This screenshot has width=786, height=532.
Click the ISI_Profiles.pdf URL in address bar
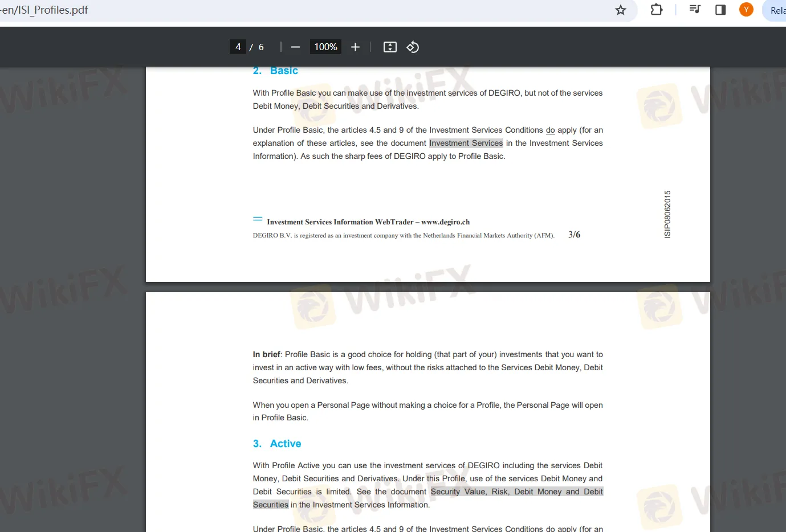pyautogui.click(x=44, y=10)
